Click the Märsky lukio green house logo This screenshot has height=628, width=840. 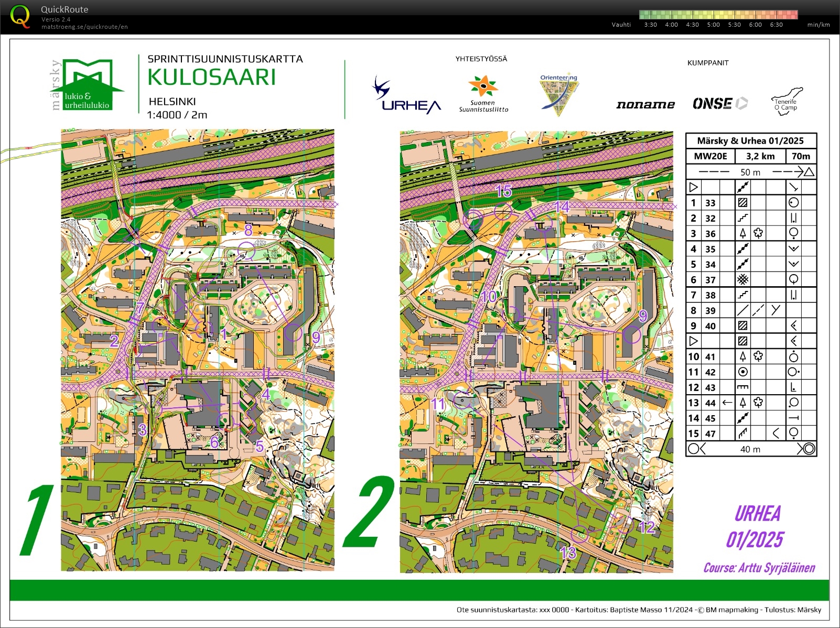[88, 84]
